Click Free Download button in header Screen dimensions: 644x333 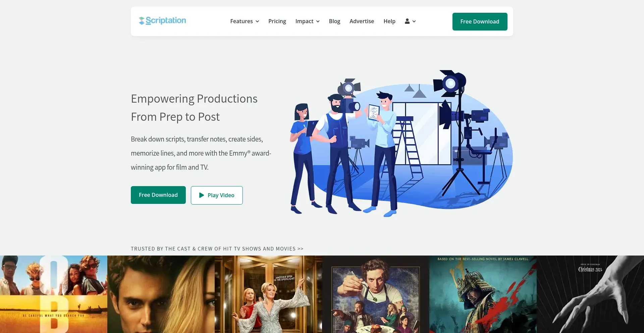pyautogui.click(x=480, y=21)
